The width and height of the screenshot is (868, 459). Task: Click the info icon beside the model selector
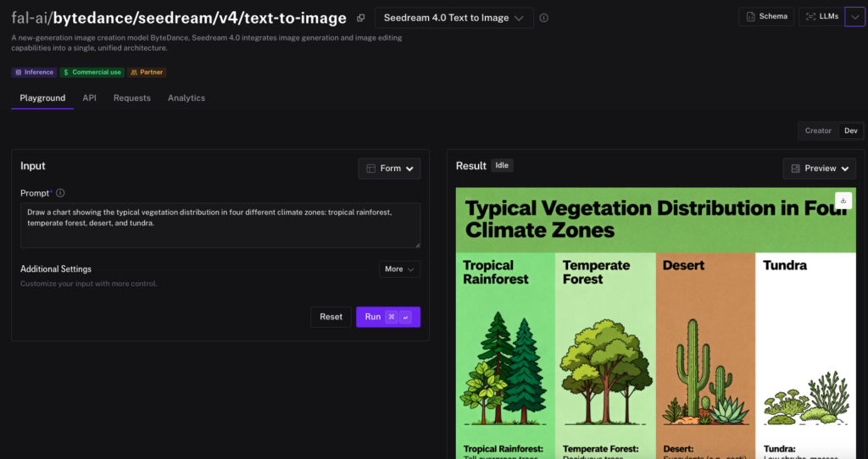[x=544, y=18]
